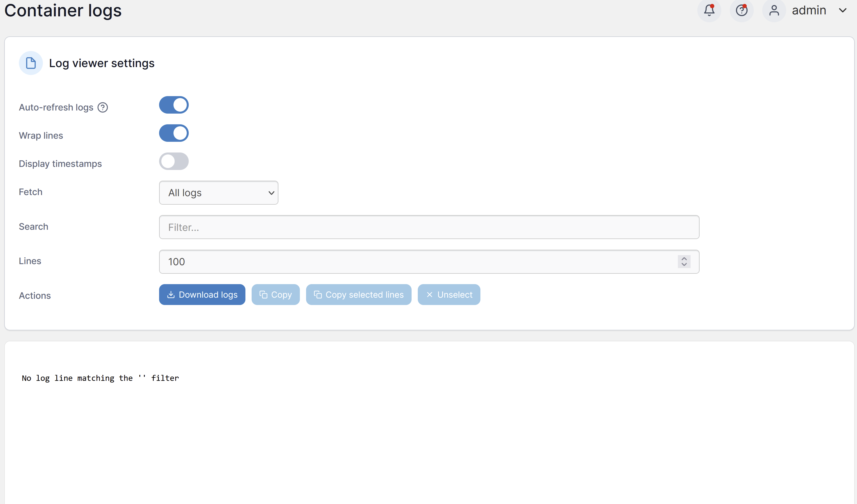Image resolution: width=857 pixels, height=504 pixels.
Task: Click the Search label
Action: pos(33,227)
